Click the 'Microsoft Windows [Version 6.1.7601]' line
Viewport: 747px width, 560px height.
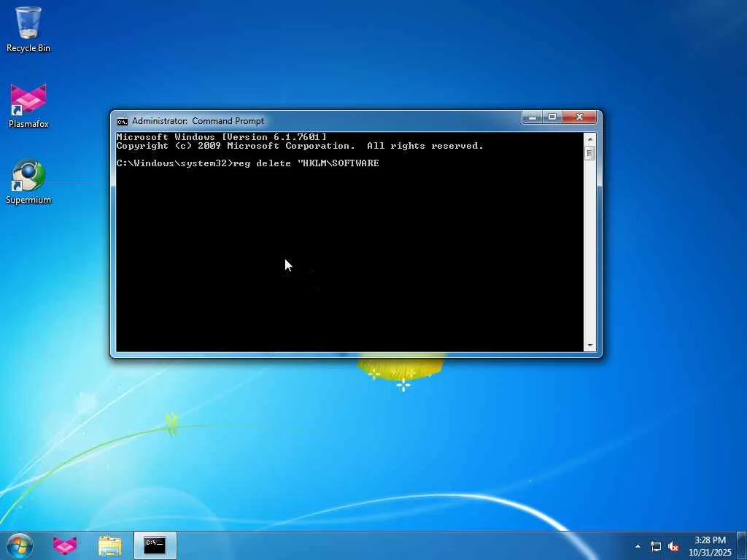pos(222,137)
